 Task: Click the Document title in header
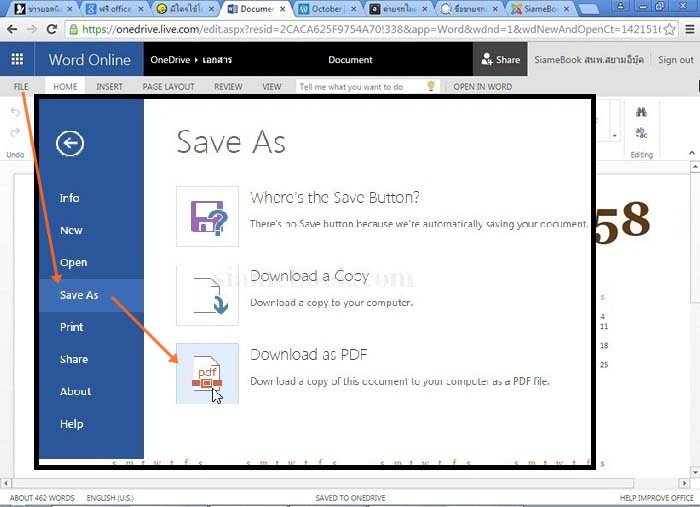pyautogui.click(x=350, y=60)
